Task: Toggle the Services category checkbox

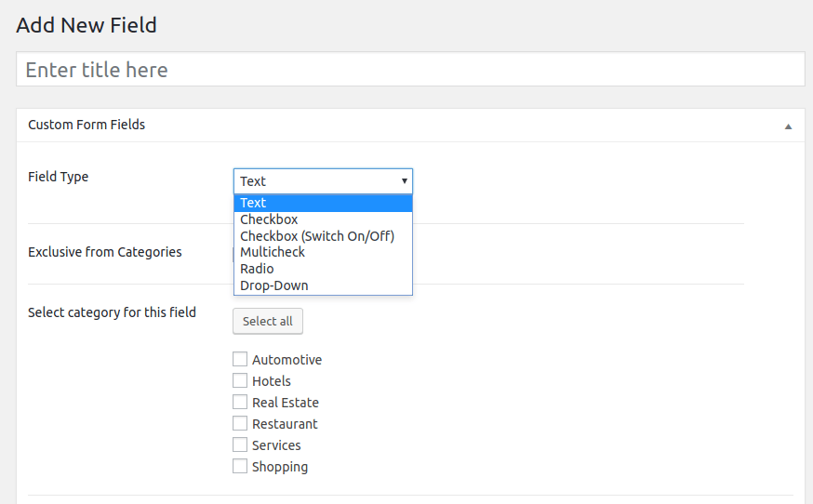Action: [240, 445]
